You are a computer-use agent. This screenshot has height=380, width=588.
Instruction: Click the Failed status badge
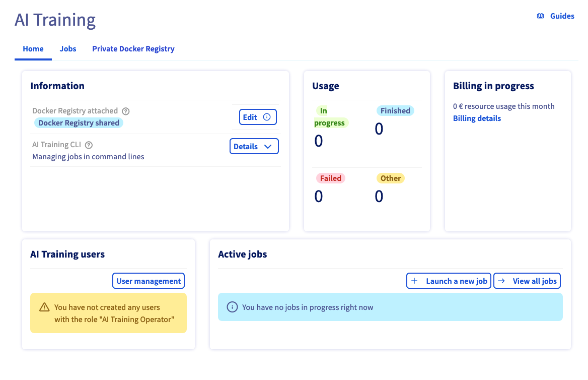[x=330, y=178]
